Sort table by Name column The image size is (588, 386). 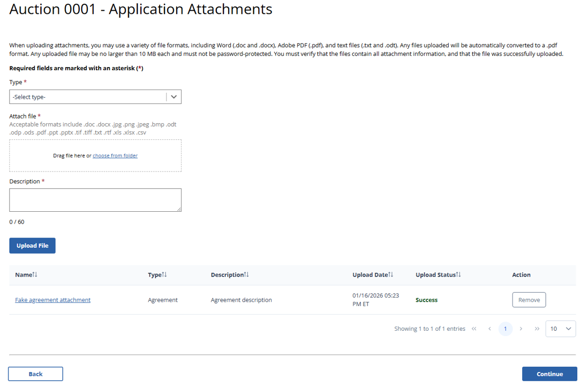point(35,274)
